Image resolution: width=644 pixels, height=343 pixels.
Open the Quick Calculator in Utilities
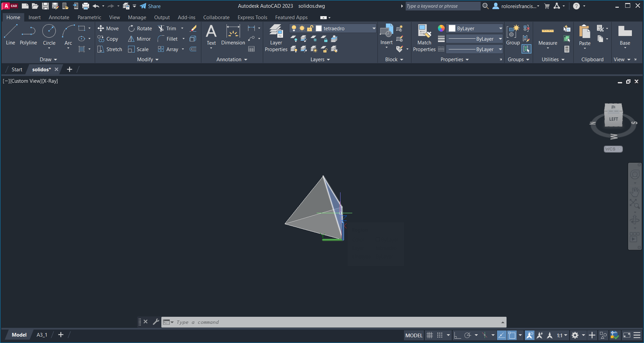(567, 49)
